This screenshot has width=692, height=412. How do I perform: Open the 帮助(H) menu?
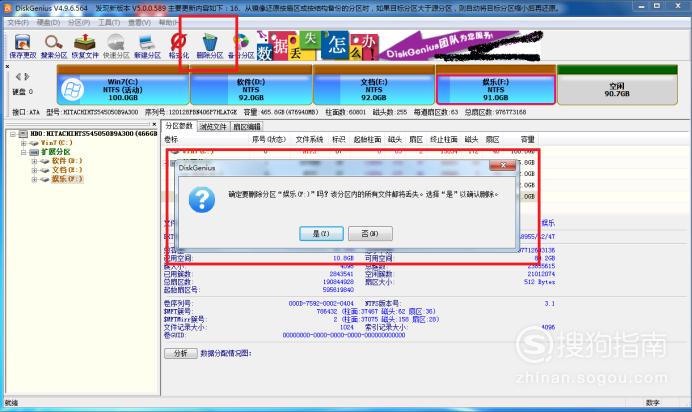click(168, 22)
